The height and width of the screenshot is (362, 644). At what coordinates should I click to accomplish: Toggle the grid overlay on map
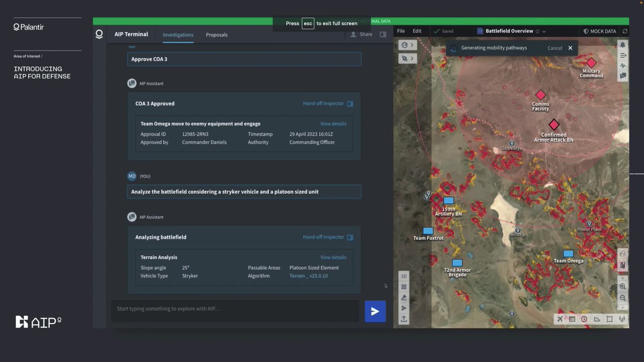point(404,287)
